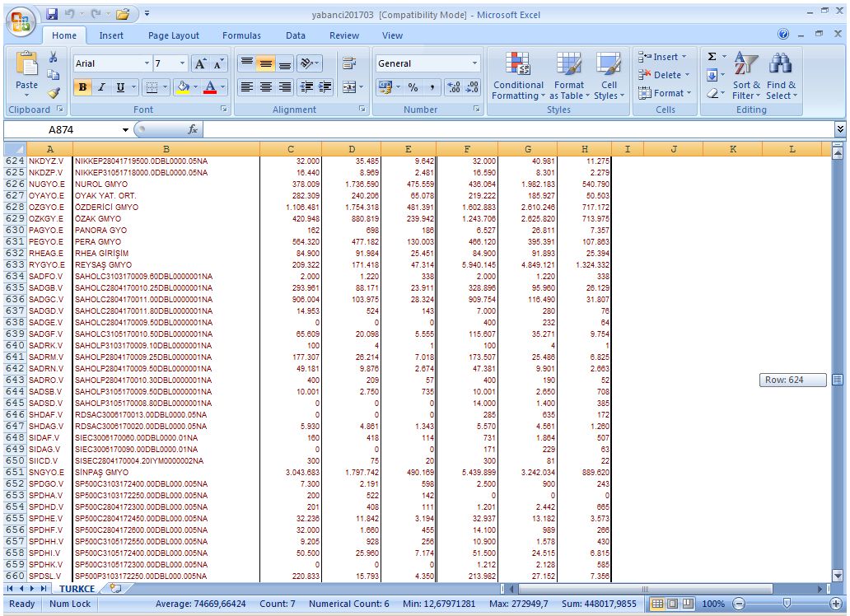Toggle Italic formatting
The width and height of the screenshot is (850, 616).
point(101,86)
